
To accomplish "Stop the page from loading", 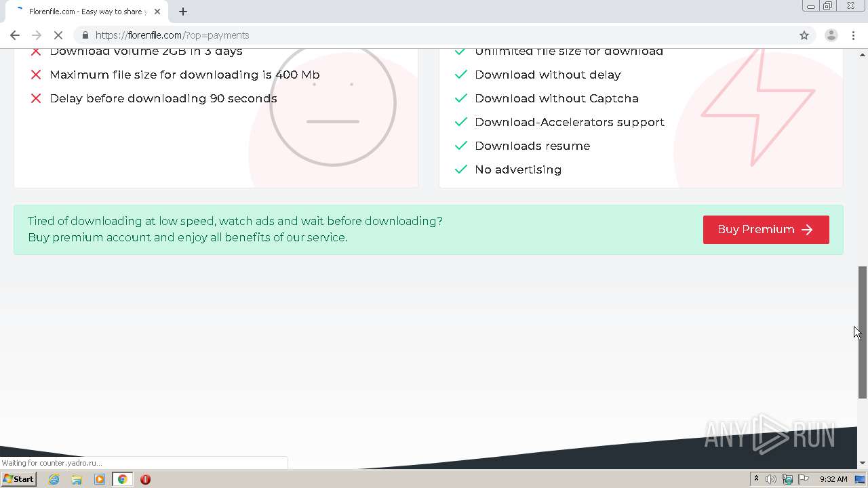I will [58, 35].
